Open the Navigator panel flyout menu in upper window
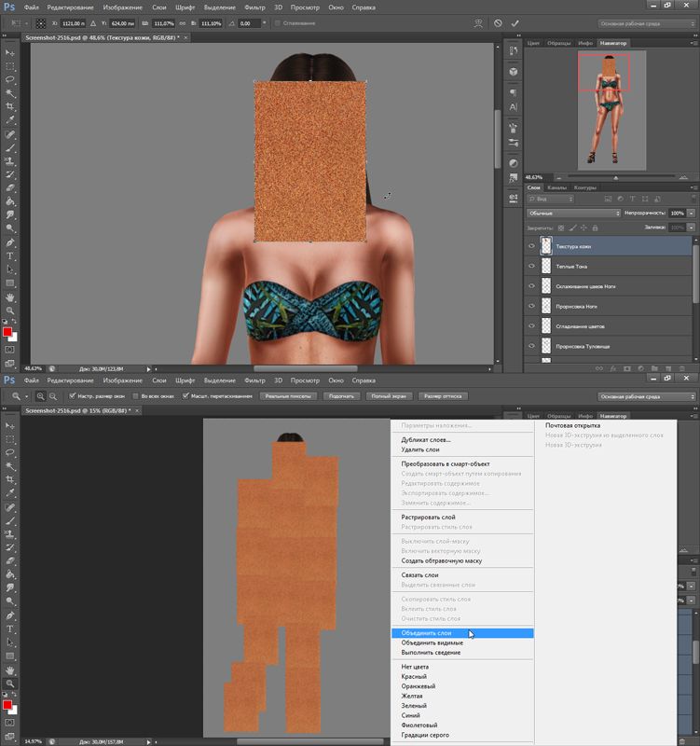This screenshot has width=700, height=746. tap(693, 43)
